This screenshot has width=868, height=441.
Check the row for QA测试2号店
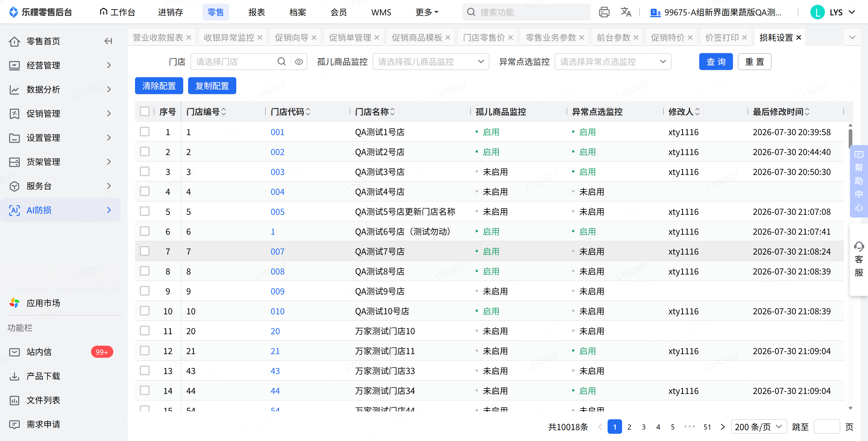click(x=145, y=151)
